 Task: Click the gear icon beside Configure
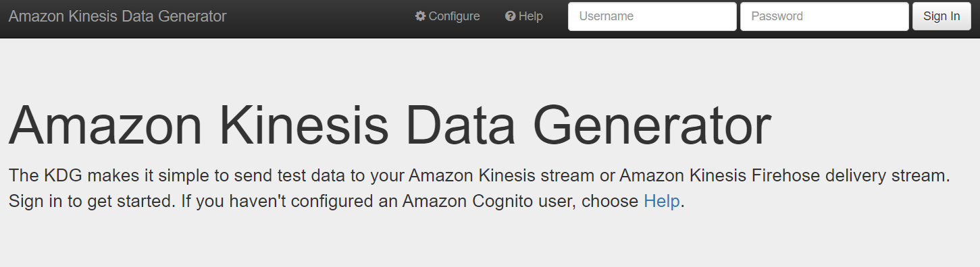coord(420,16)
